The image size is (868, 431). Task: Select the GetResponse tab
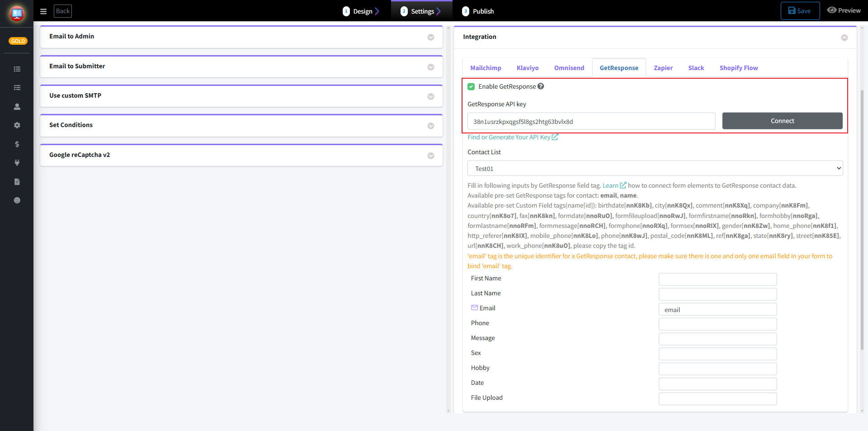tap(619, 68)
